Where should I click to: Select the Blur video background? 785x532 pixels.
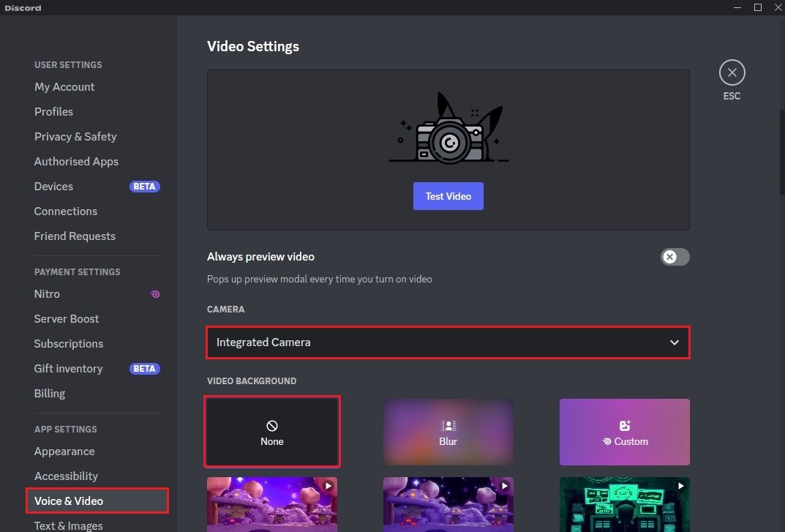click(448, 432)
